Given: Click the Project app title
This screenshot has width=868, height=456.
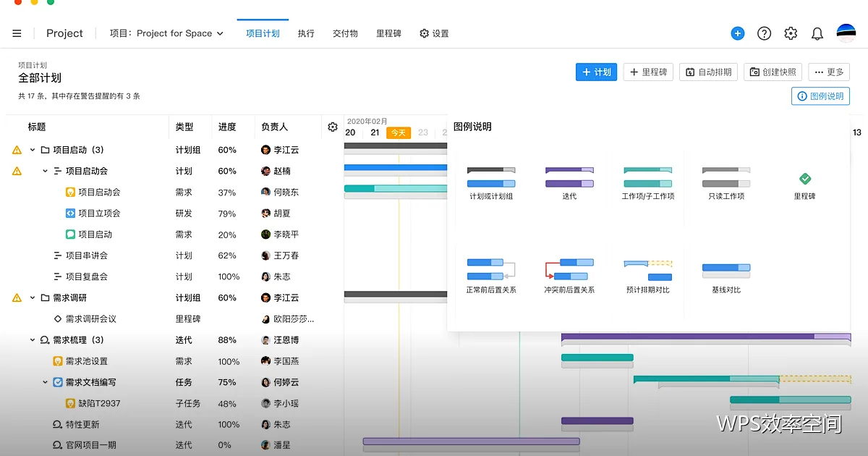Looking at the screenshot, I should pos(64,33).
